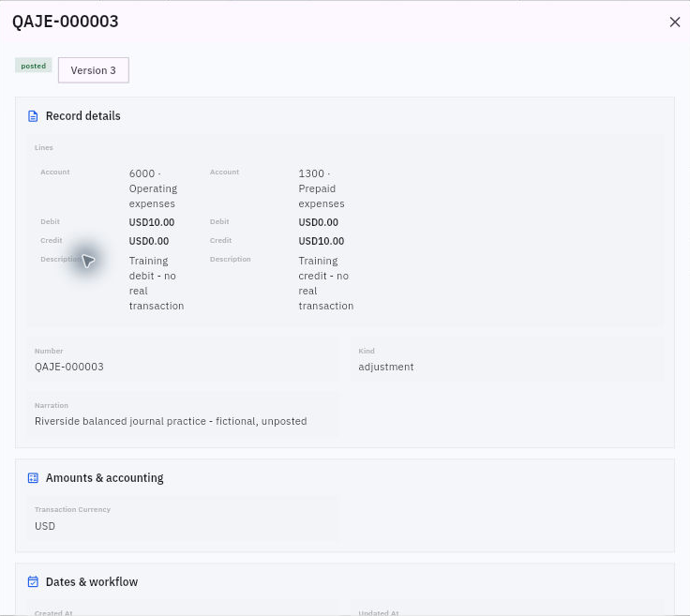Click the posted status badge
The width and height of the screenshot is (690, 616).
[x=34, y=66]
